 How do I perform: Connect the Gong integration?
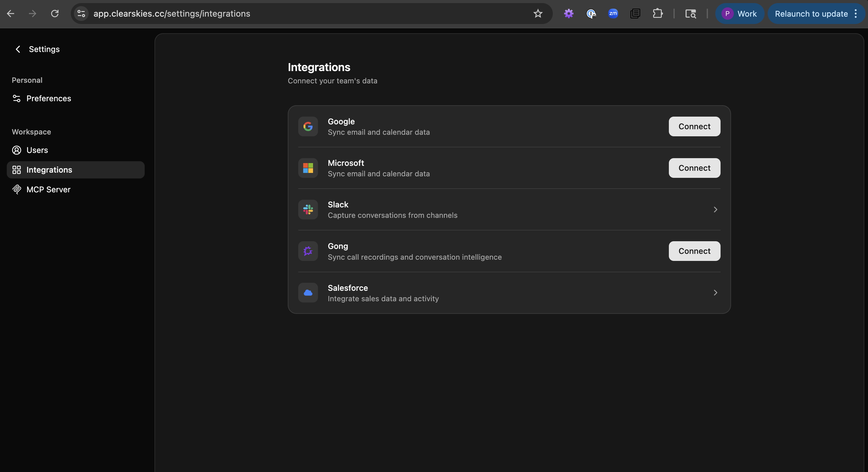(694, 251)
